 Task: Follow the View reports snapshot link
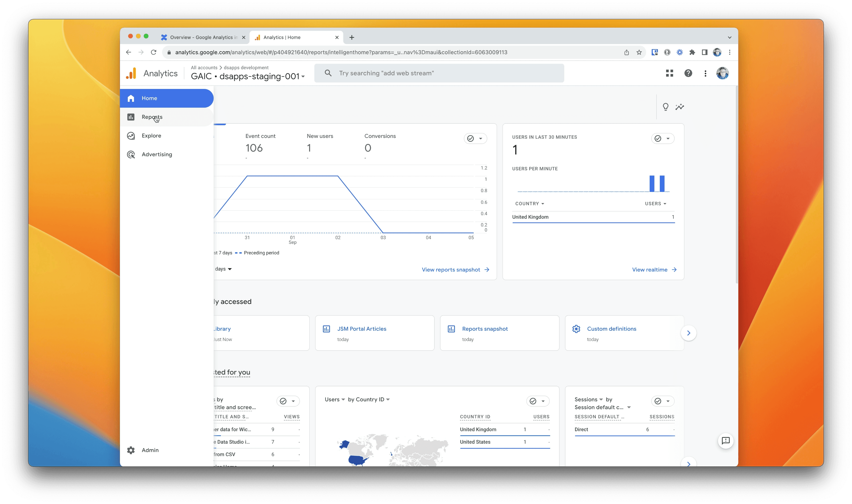point(455,270)
